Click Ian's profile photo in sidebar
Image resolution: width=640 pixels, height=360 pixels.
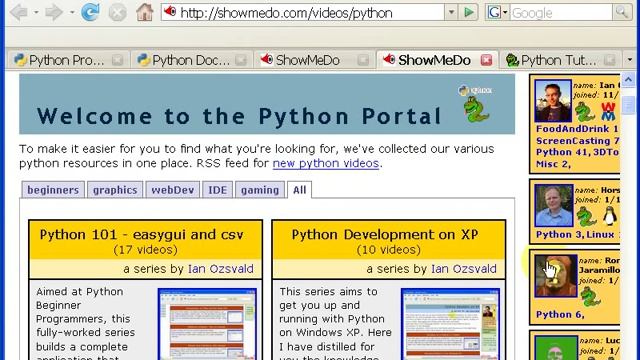(x=553, y=100)
